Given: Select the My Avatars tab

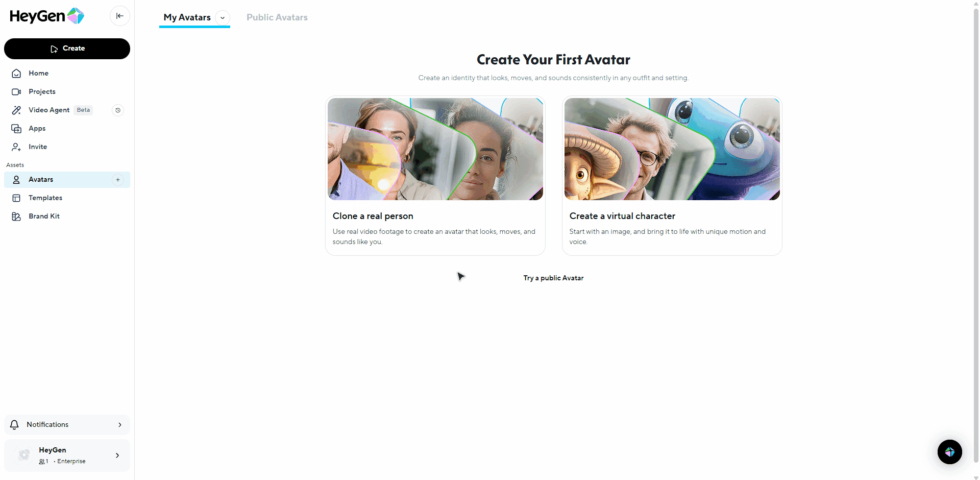Looking at the screenshot, I should (187, 17).
